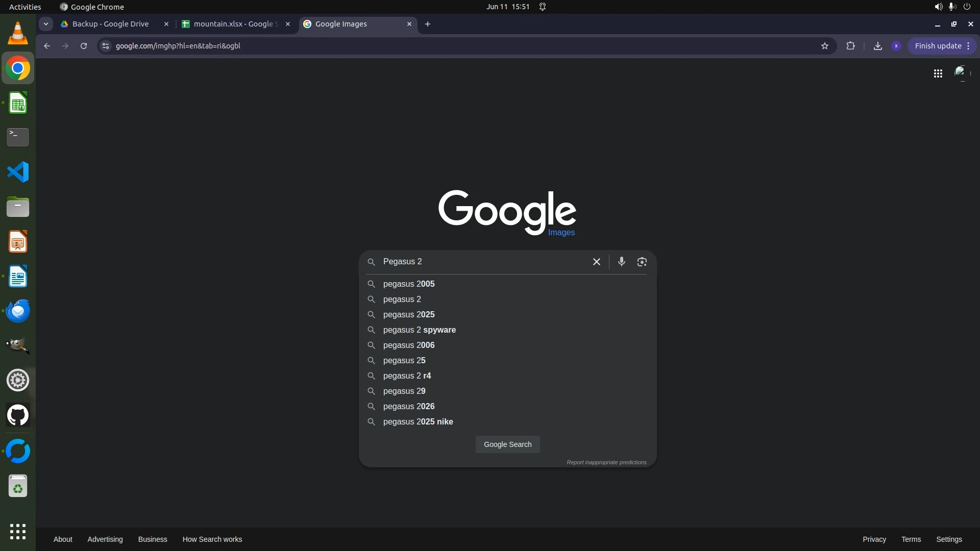Open the Chrome extensions puzzle icon

(850, 46)
